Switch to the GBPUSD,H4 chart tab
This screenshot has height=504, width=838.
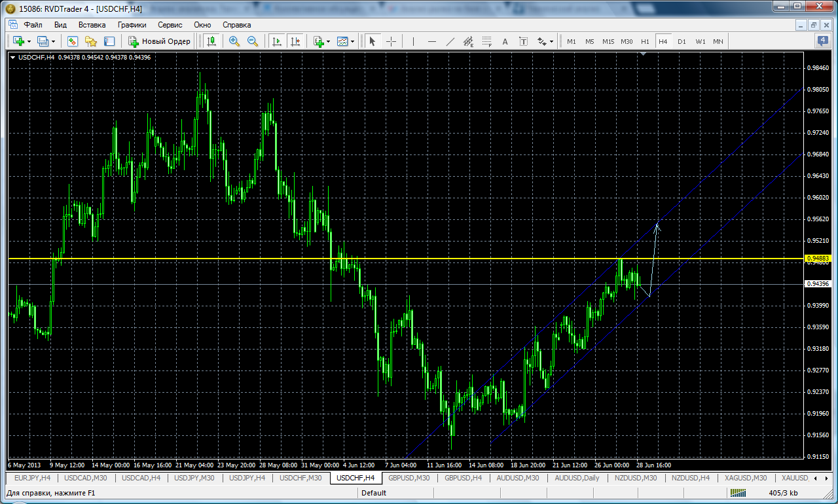(x=463, y=478)
